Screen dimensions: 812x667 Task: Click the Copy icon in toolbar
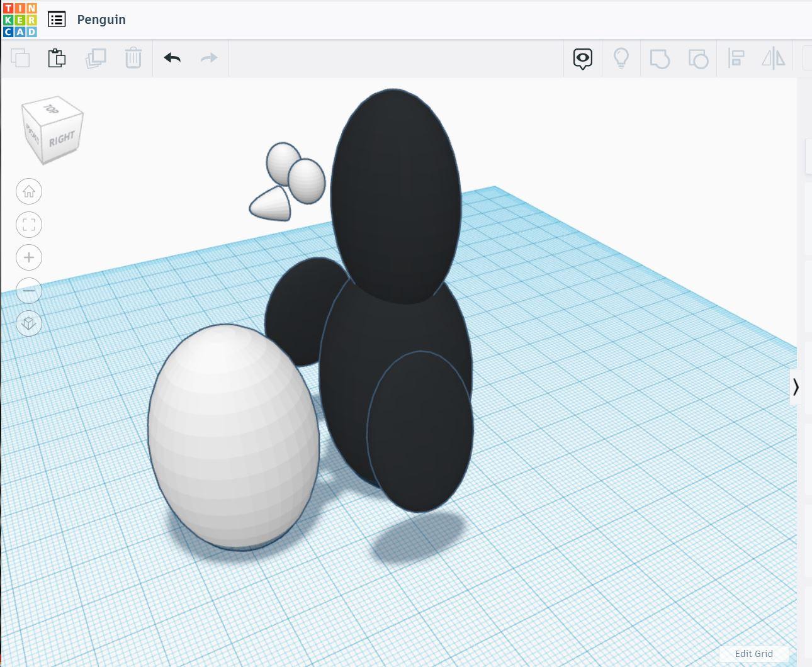click(20, 59)
